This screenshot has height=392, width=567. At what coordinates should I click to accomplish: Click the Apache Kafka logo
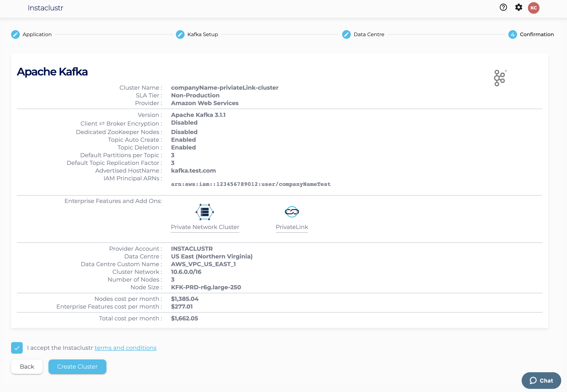tap(500, 78)
